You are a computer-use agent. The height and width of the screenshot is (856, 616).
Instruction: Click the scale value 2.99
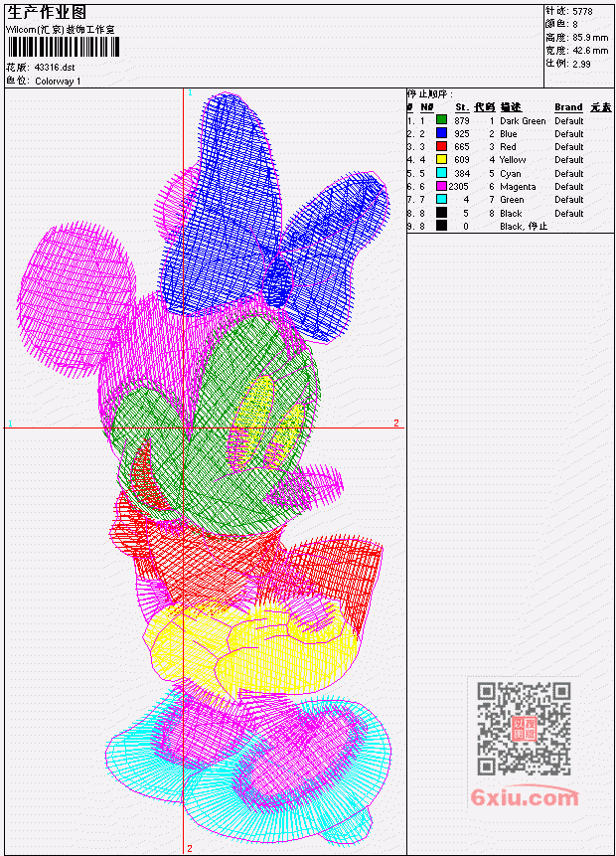pyautogui.click(x=581, y=64)
